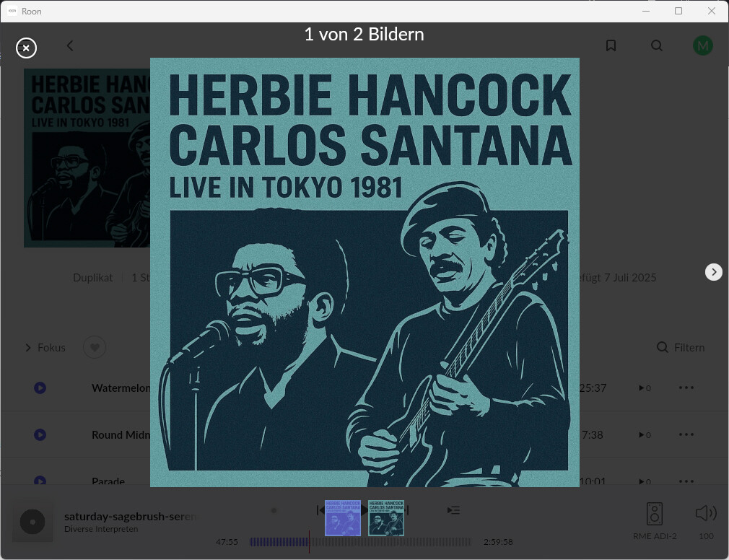Viewport: 729px width, 560px height.
Task: Select the RME ADI-2 audio zone
Action: tap(655, 522)
